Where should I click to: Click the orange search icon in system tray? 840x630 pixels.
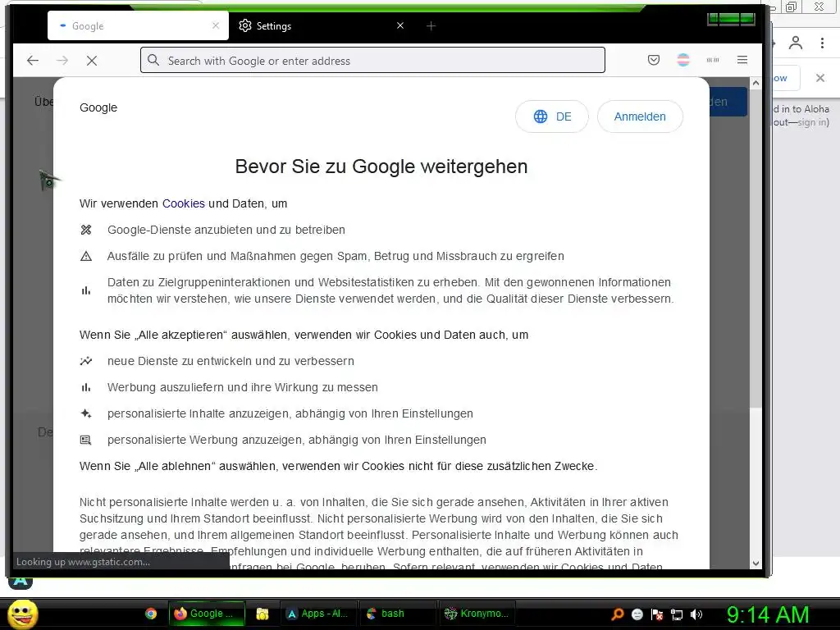tap(617, 614)
